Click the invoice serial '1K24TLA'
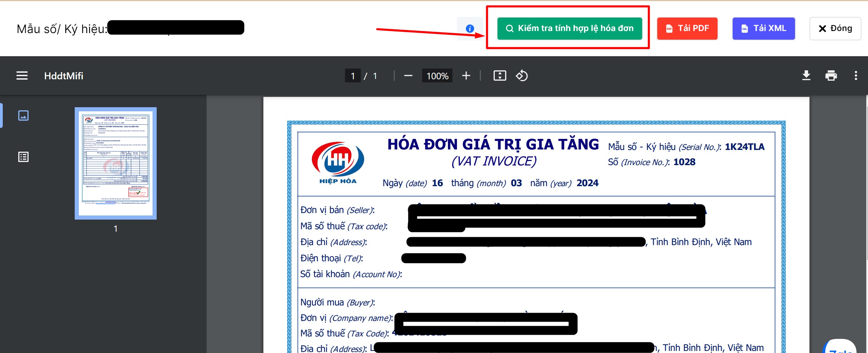Viewport: 868px width, 353px height. point(745,147)
